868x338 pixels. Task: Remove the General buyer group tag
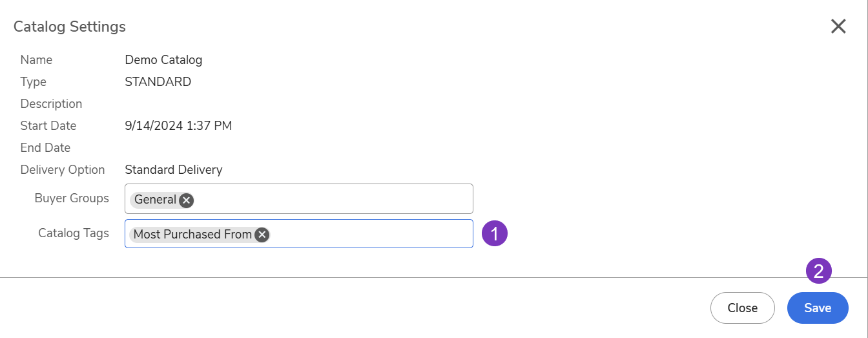pyautogui.click(x=186, y=200)
